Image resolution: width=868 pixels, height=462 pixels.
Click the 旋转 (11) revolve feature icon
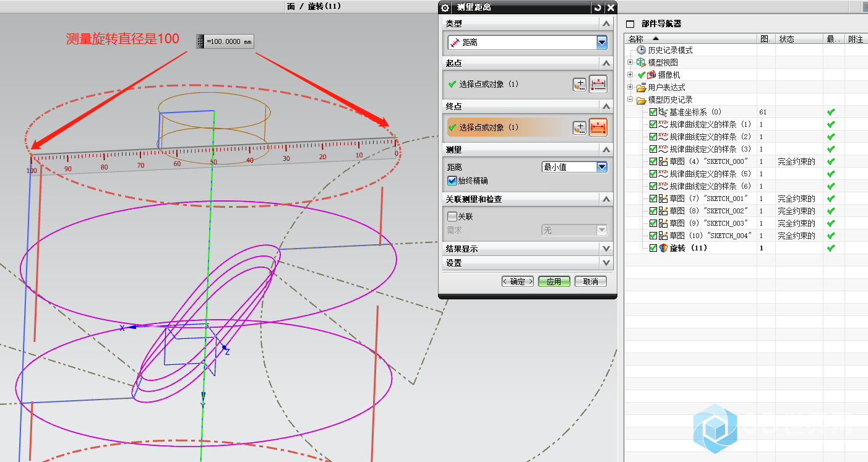(x=663, y=248)
